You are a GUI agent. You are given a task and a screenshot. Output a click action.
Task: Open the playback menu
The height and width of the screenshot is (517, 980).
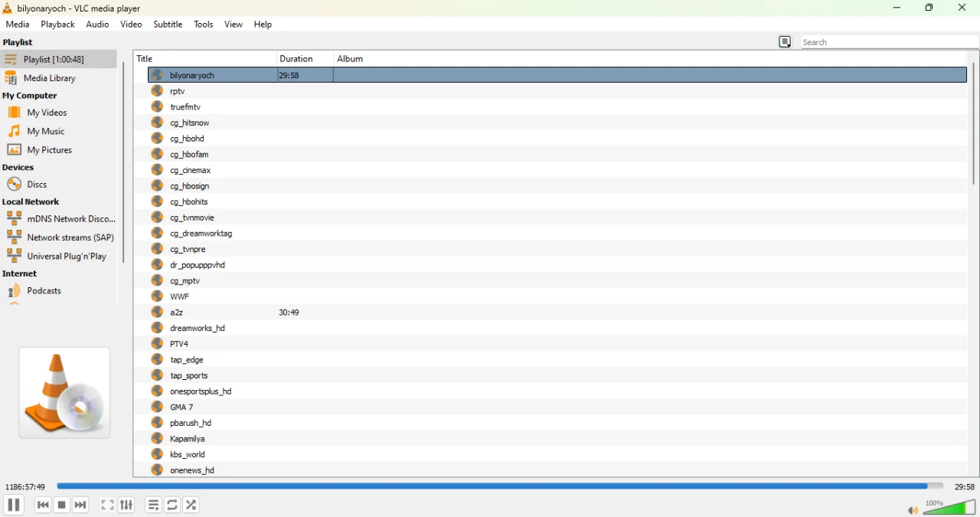[57, 25]
